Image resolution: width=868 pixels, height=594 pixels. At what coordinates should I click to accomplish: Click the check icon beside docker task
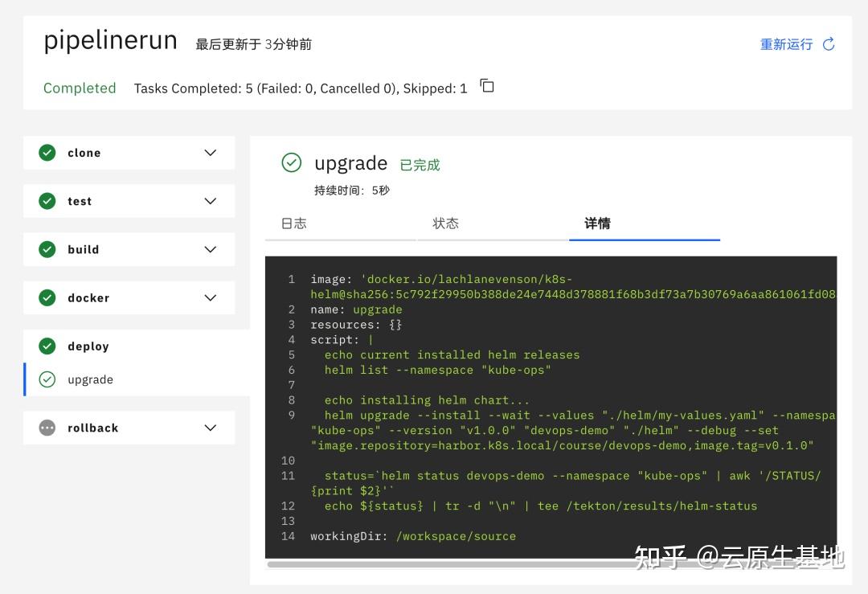[47, 297]
